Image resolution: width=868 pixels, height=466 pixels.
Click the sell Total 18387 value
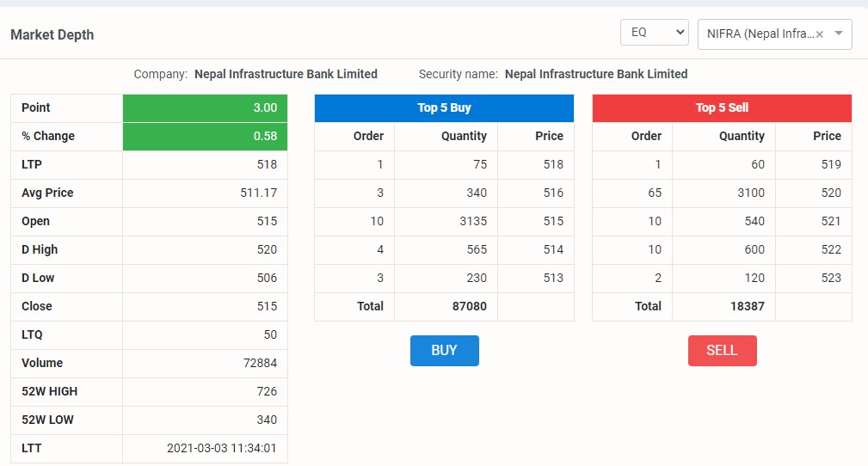[747, 306]
